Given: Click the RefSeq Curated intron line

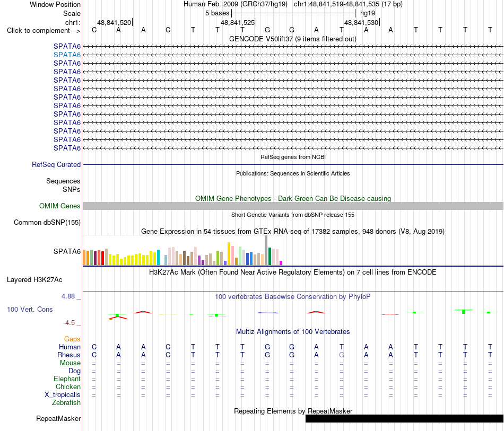Looking at the screenshot, I should (293, 165).
